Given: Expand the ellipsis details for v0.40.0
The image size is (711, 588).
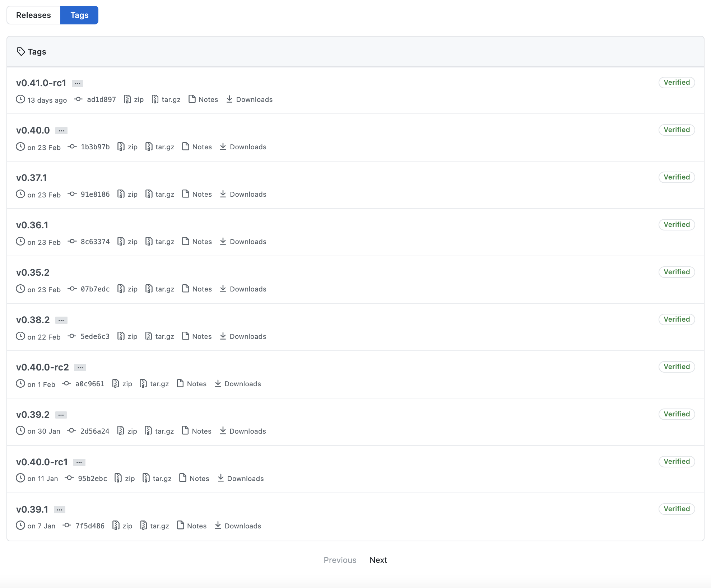Looking at the screenshot, I should (61, 131).
